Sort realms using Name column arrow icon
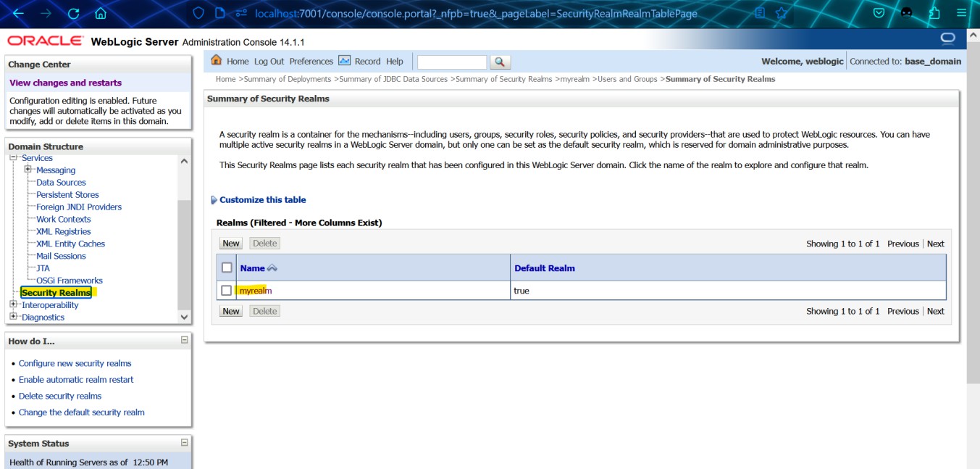This screenshot has height=469, width=980. coord(272,268)
